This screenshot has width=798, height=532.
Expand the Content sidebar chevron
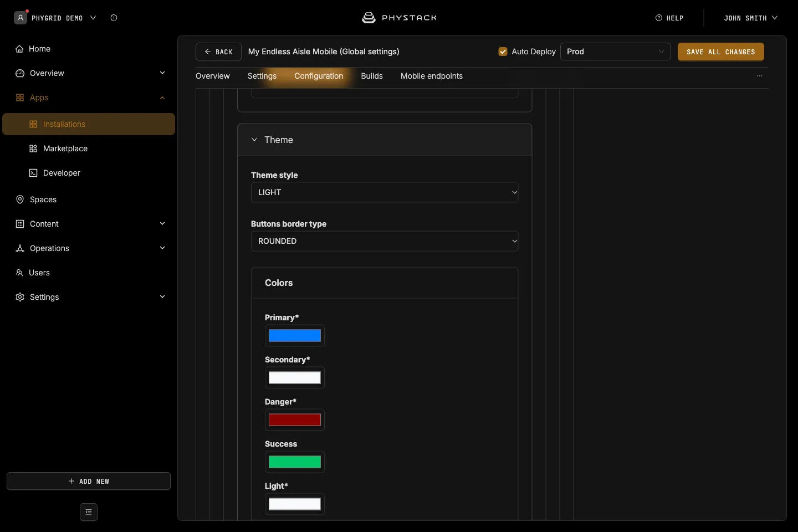point(162,223)
